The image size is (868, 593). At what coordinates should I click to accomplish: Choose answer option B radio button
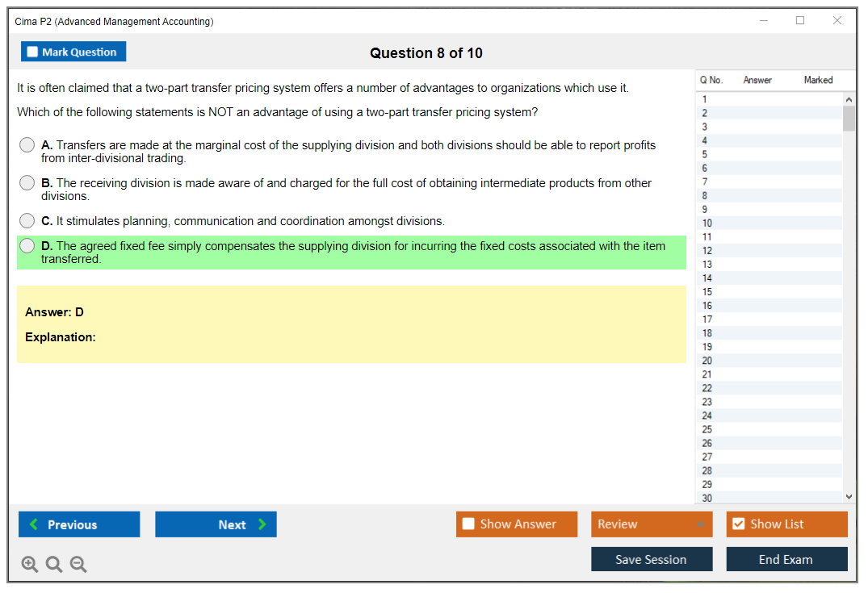[x=27, y=183]
